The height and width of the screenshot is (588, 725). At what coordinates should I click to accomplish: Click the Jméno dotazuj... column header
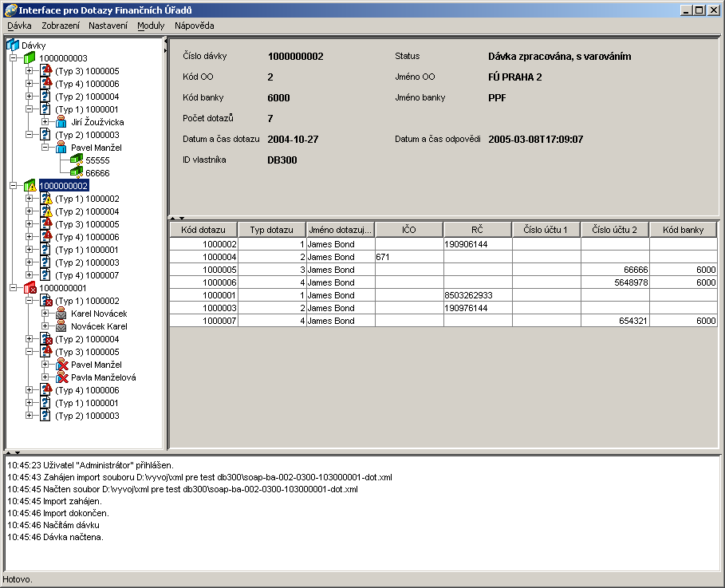click(x=341, y=230)
